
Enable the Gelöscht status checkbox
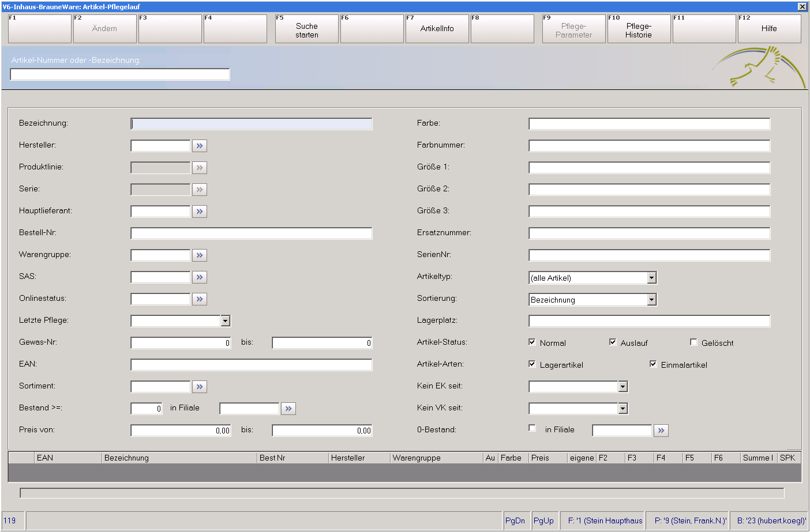(693, 342)
